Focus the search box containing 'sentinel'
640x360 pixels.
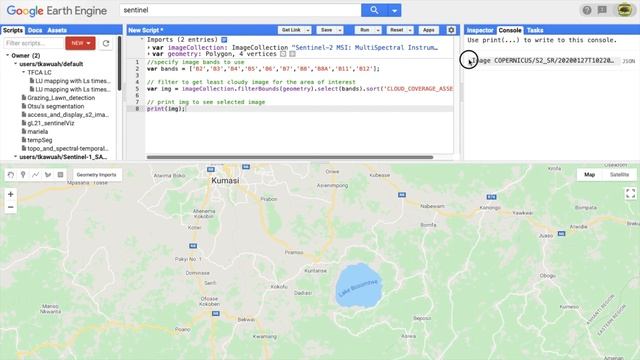pyautogui.click(x=240, y=10)
